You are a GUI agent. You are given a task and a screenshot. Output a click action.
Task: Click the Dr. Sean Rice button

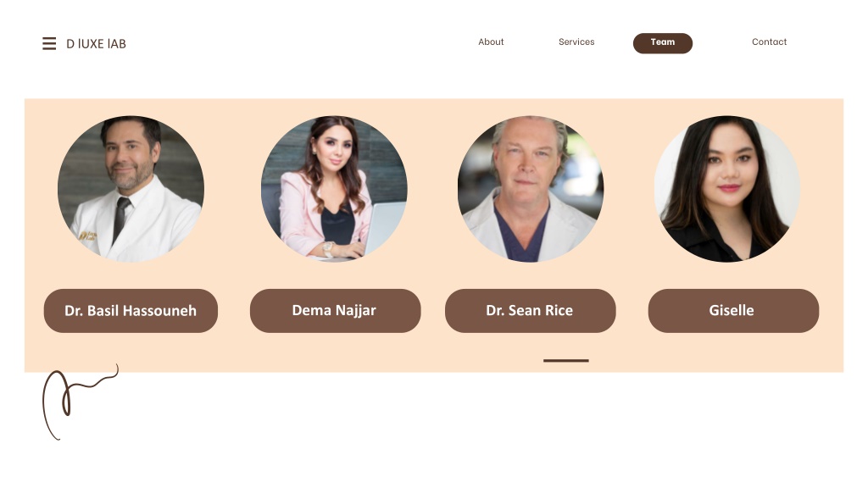(x=531, y=310)
